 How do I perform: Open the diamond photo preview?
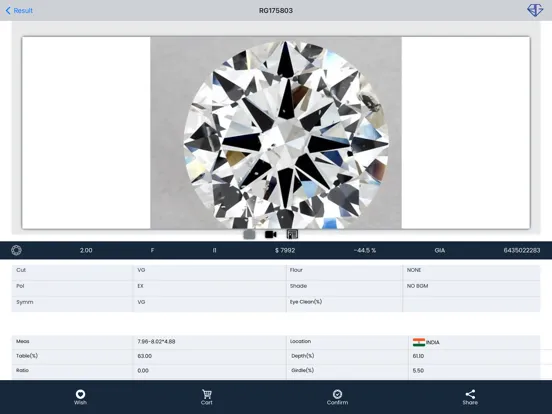(276, 133)
